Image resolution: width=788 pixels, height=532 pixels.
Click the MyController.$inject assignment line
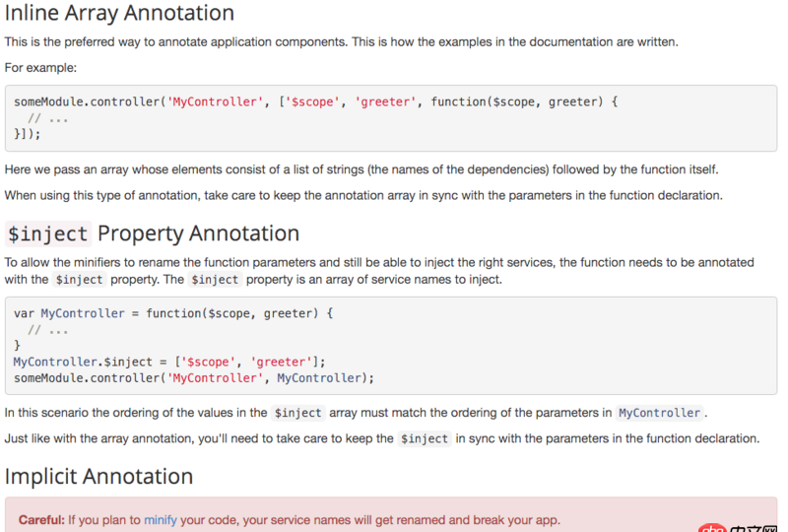point(169,362)
